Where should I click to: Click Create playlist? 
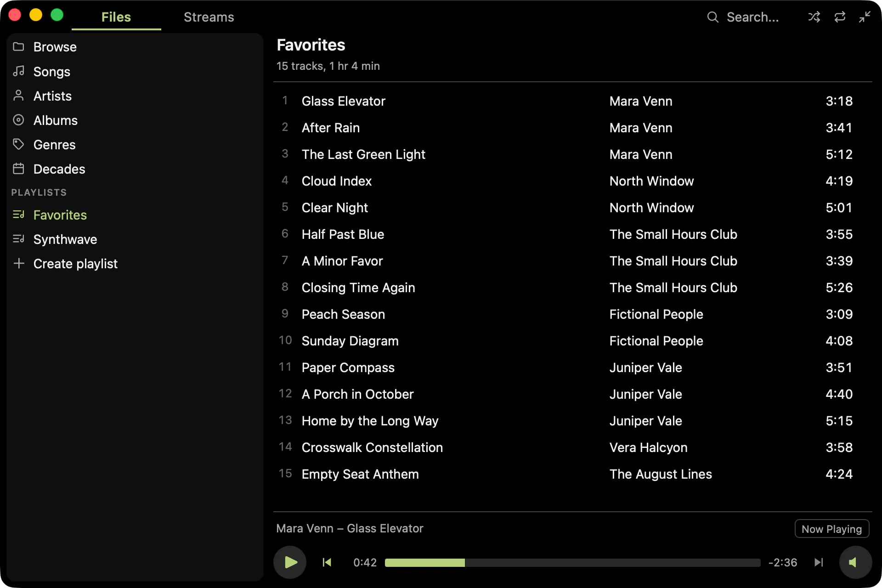coord(135,263)
